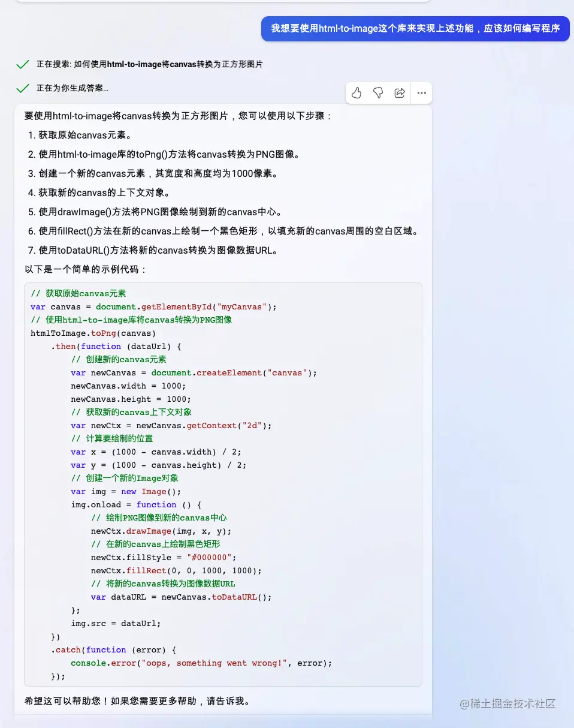Viewport: 574px width, 728px height.
Task: Click the code comment 获取新的canvas上下文对象
Action: (x=131, y=412)
